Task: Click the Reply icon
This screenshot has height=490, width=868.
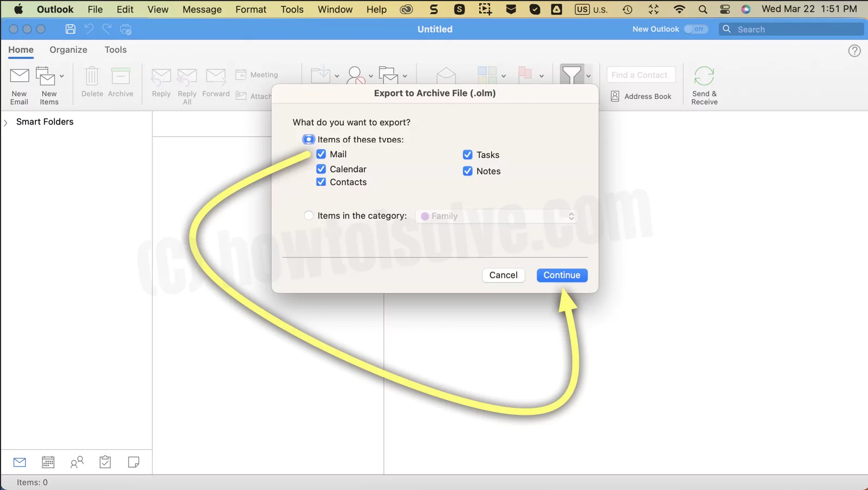Action: point(161,77)
